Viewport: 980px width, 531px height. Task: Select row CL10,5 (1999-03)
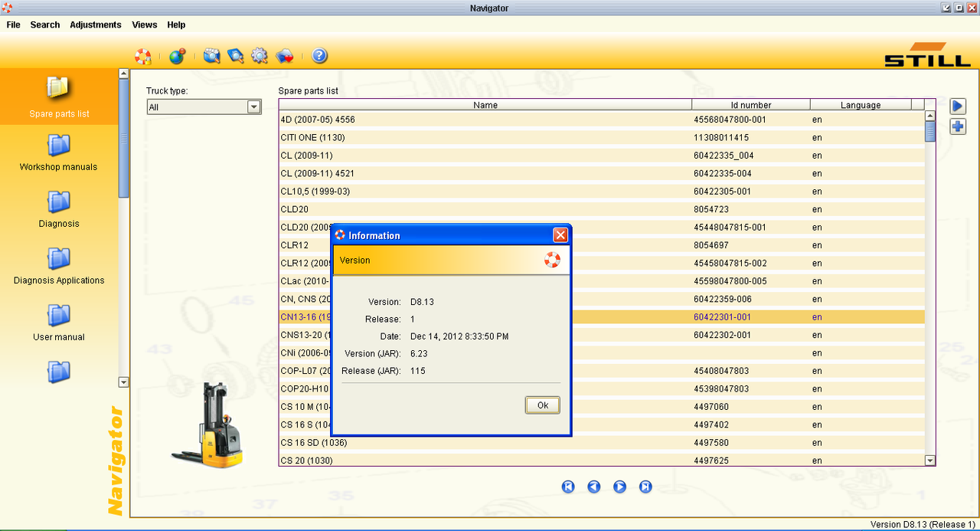602,192
